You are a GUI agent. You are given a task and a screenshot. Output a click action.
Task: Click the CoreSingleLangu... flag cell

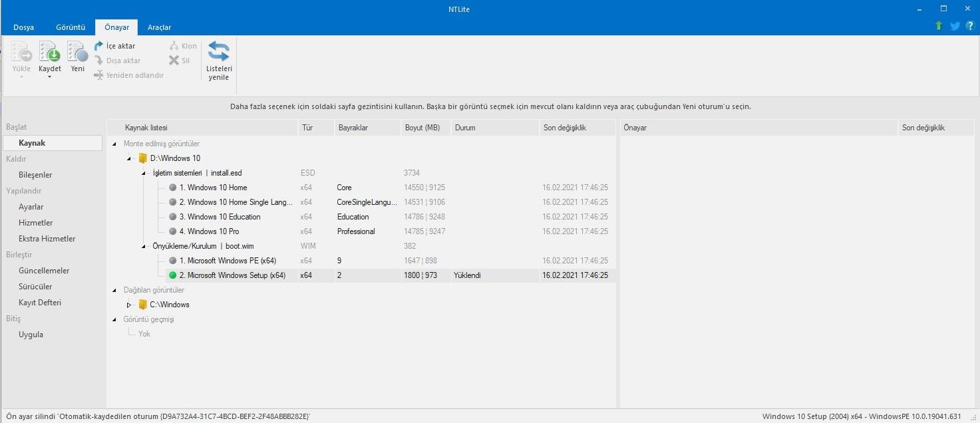point(367,202)
